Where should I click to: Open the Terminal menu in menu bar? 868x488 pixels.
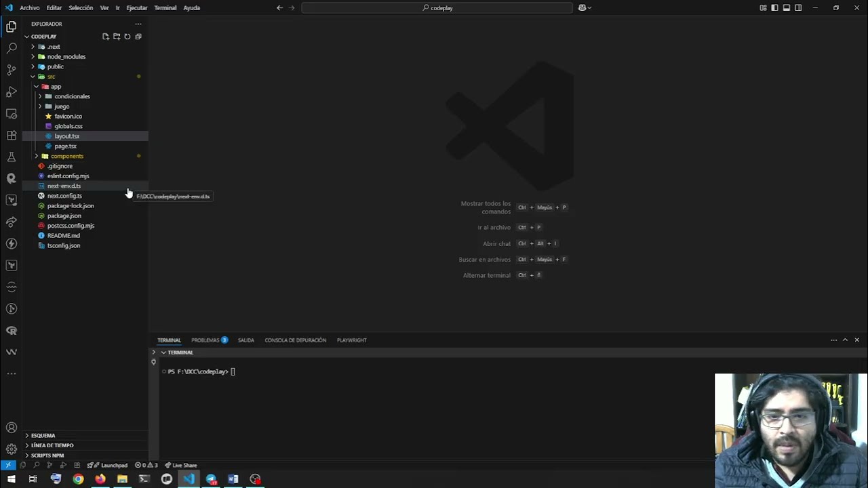click(165, 8)
